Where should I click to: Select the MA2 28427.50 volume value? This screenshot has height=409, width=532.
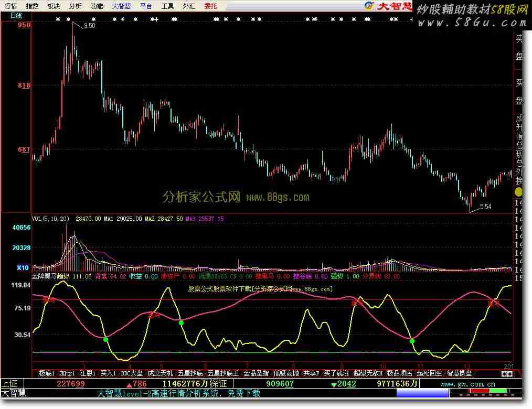[x=164, y=219]
